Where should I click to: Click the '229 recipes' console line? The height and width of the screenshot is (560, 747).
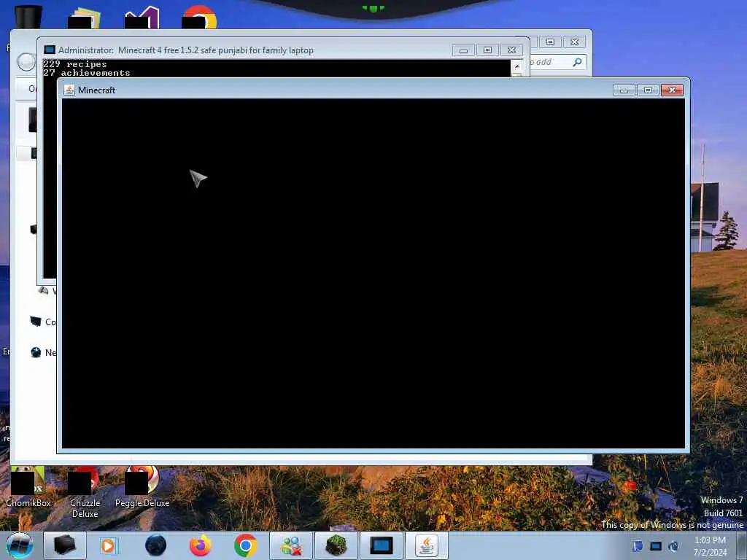(x=75, y=64)
